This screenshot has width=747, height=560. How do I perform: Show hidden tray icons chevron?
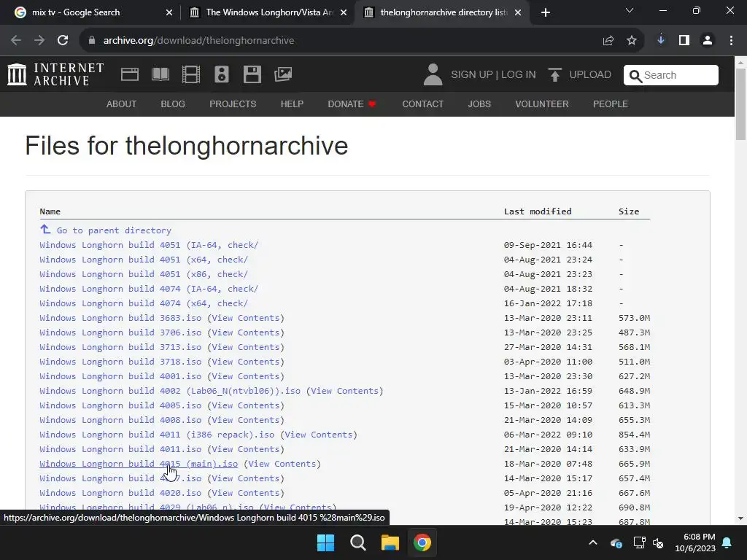(593, 542)
